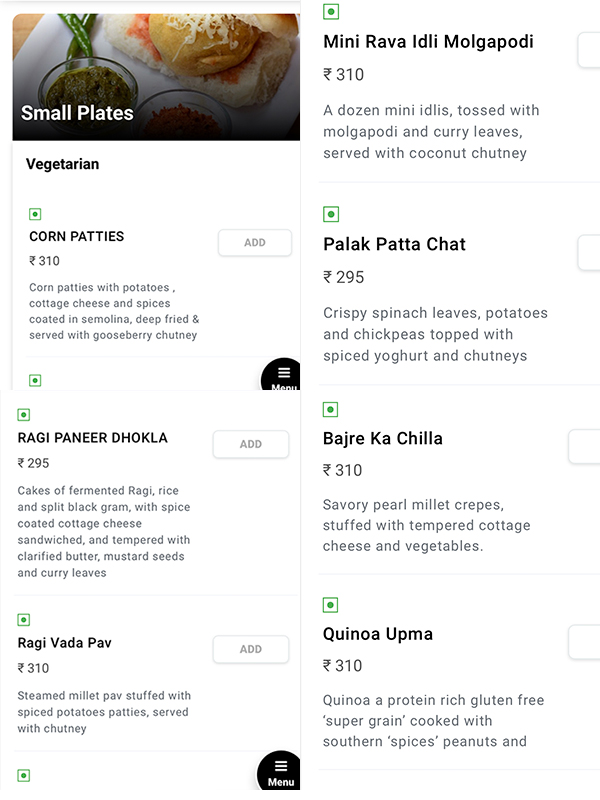Viewport: 600px width, 800px height.
Task: Add Corn Patties to order
Action: [x=255, y=243]
